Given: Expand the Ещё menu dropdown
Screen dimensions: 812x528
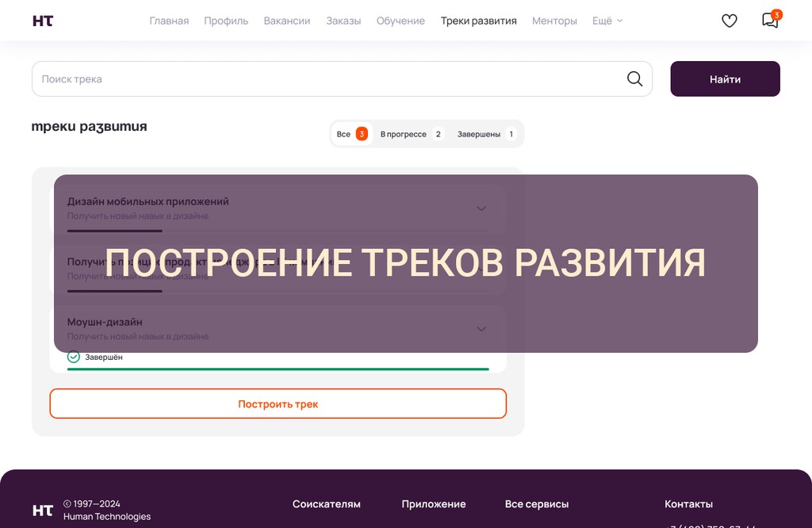Looking at the screenshot, I should point(607,21).
